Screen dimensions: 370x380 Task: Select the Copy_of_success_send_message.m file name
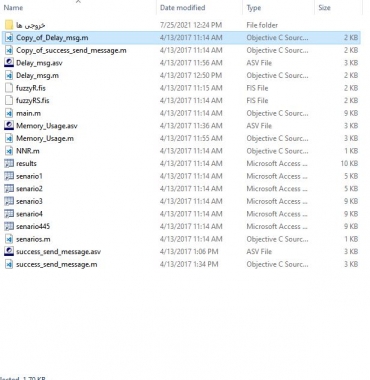pos(71,50)
